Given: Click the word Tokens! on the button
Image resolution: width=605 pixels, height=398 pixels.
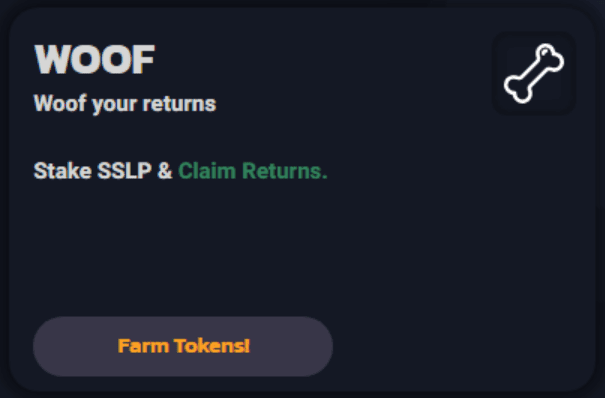Looking at the screenshot, I should tap(212, 346).
